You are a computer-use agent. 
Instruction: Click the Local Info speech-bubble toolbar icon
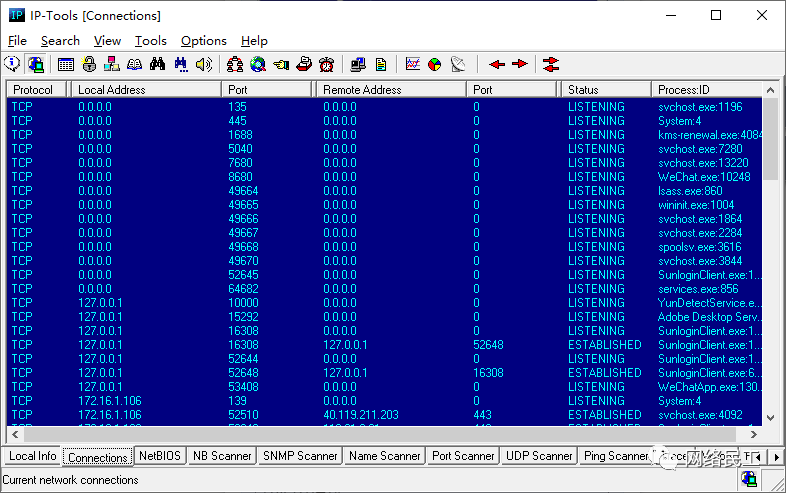coord(12,64)
